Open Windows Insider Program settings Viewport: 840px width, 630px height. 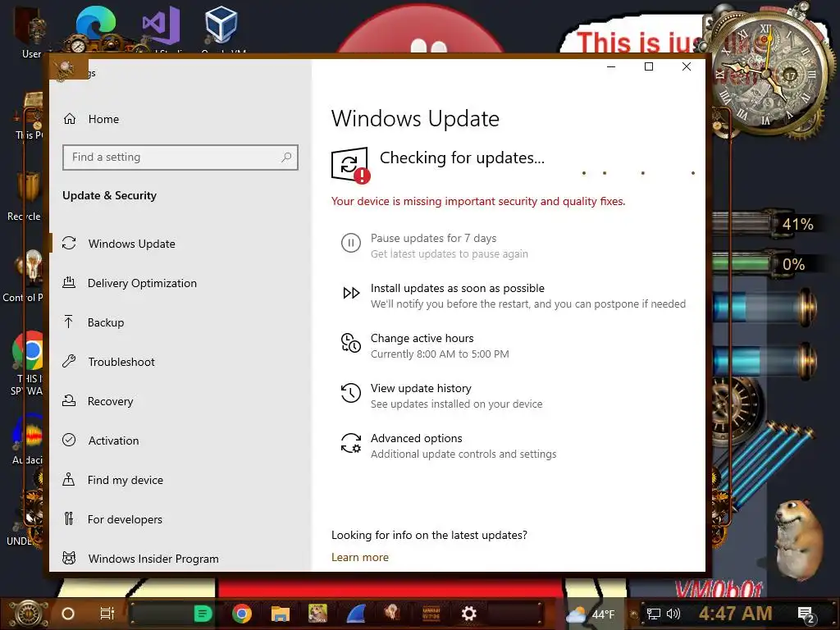(x=153, y=559)
